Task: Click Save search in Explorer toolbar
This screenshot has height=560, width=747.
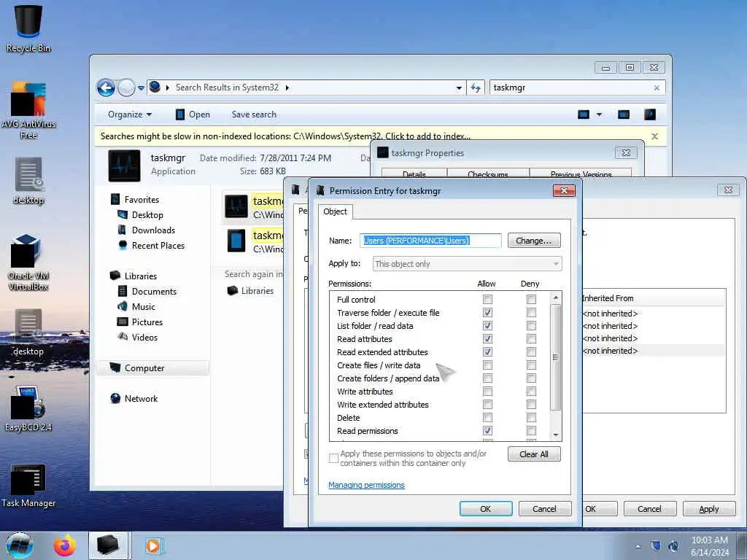Action: pyautogui.click(x=254, y=114)
